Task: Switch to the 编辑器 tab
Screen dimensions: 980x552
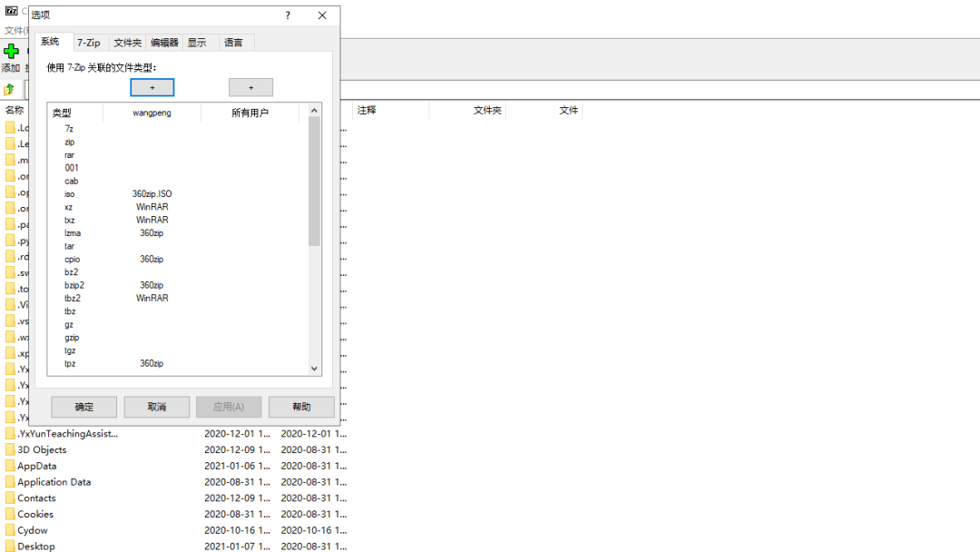Action: click(x=164, y=43)
